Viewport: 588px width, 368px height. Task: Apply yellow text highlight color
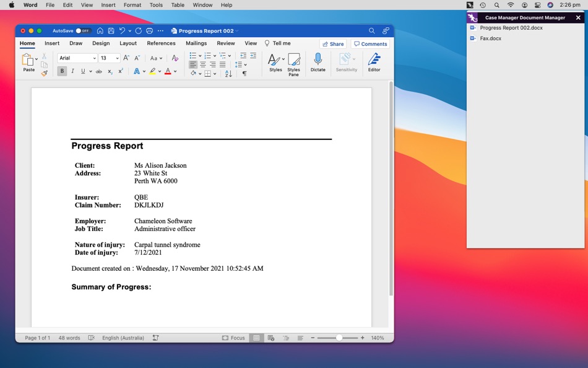click(x=152, y=71)
